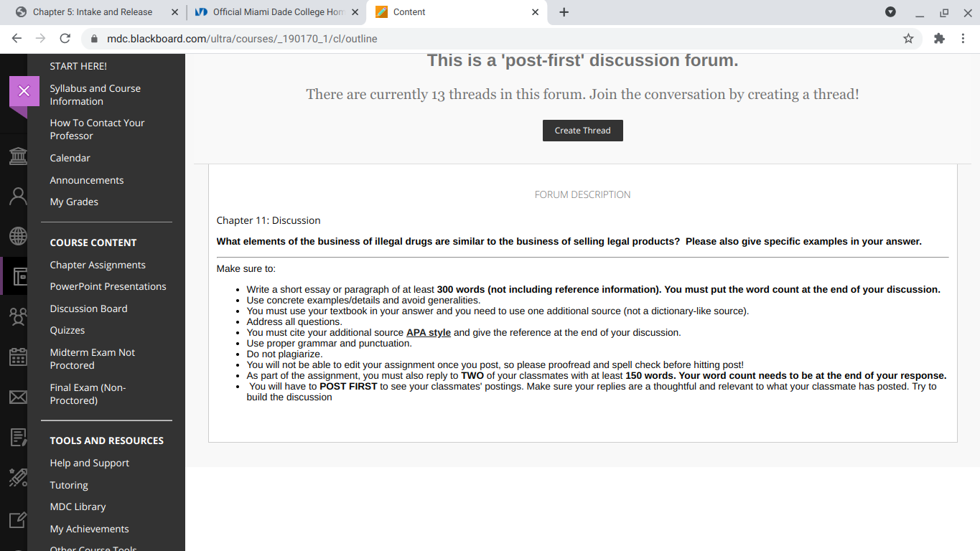Bookmark this page with the star icon
The width and height of the screenshot is (980, 551).
tap(908, 39)
